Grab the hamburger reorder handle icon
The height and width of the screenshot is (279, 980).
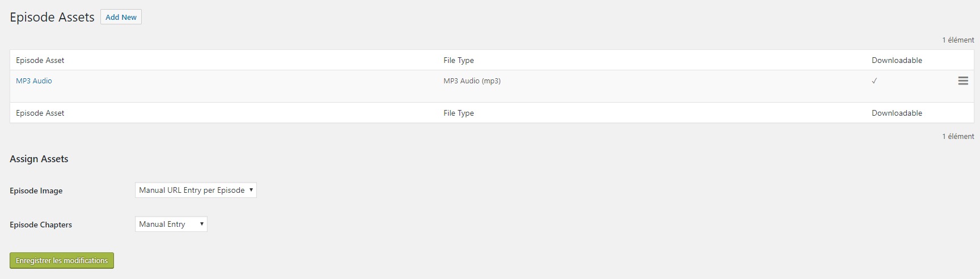pyautogui.click(x=963, y=81)
